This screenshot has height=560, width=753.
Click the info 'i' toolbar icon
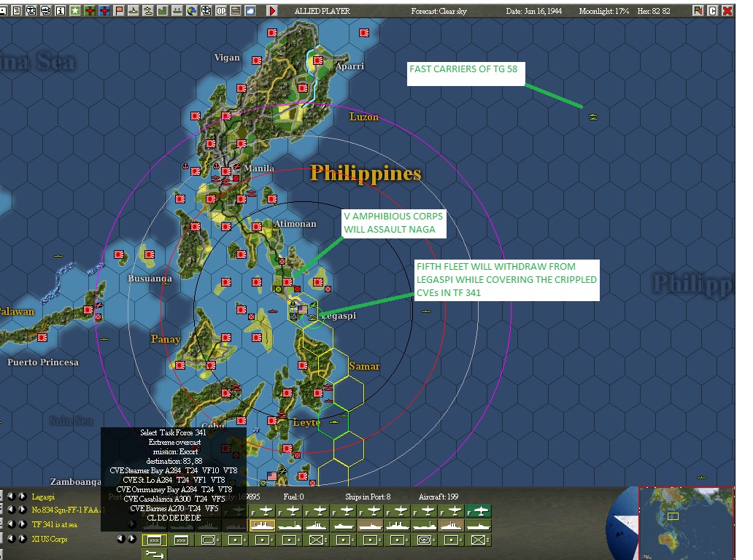click(61, 10)
